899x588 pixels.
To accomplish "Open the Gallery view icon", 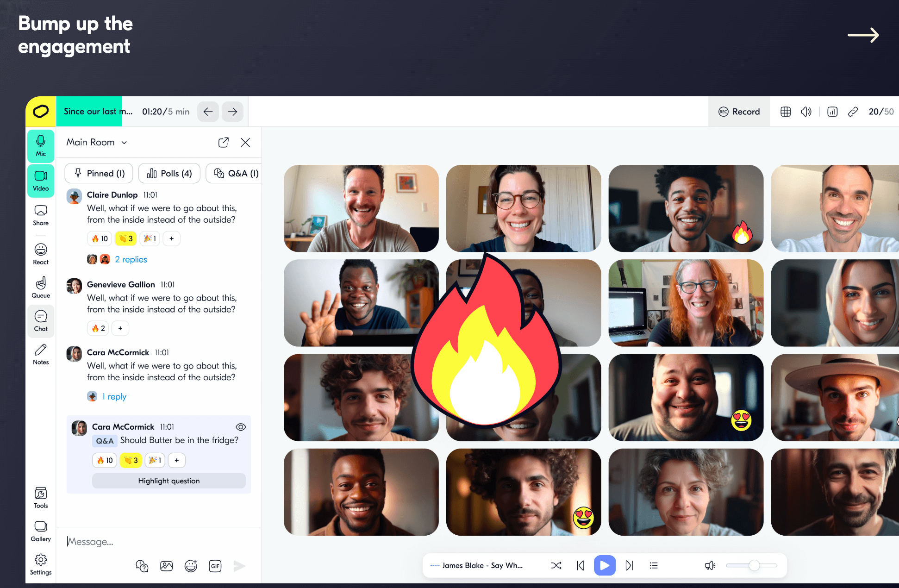I will [x=41, y=531].
